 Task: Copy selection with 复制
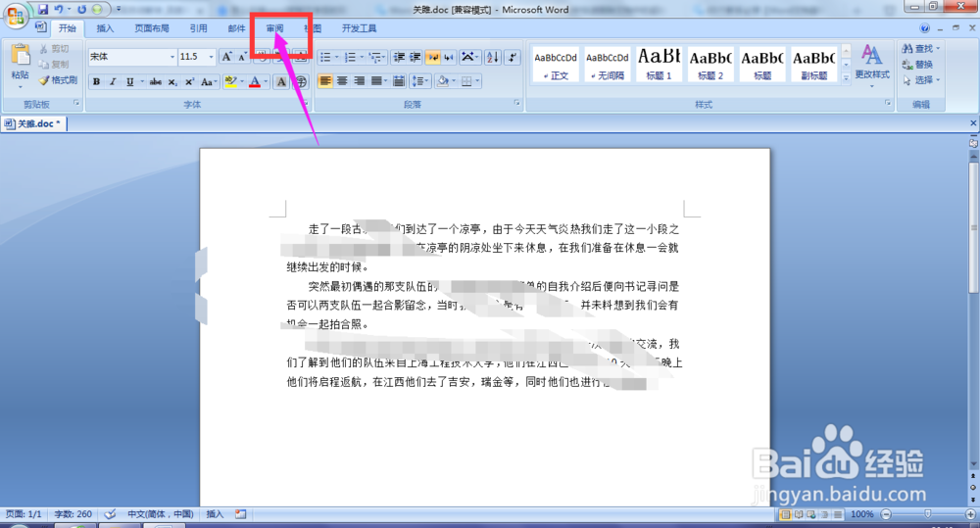tap(54, 65)
